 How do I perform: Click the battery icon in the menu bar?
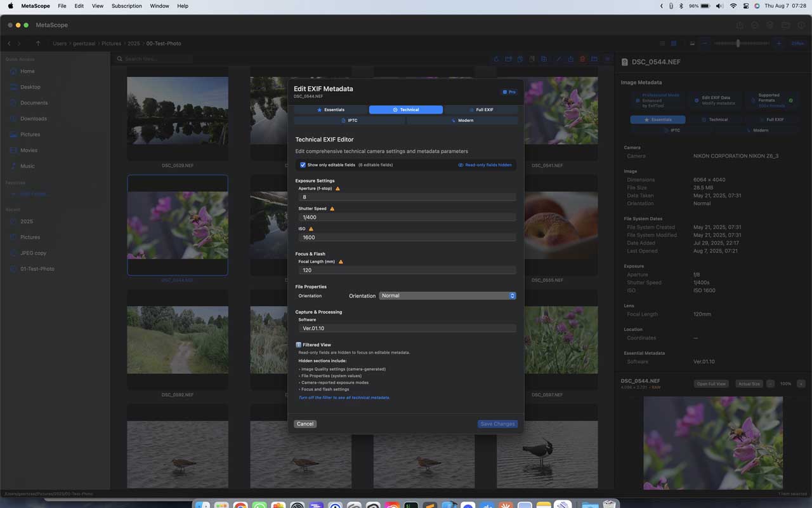point(704,6)
